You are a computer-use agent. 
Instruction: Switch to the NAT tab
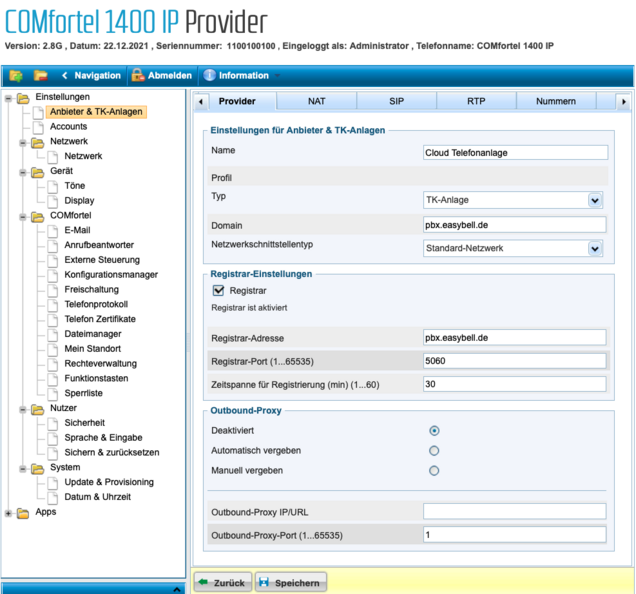pyautogui.click(x=316, y=101)
